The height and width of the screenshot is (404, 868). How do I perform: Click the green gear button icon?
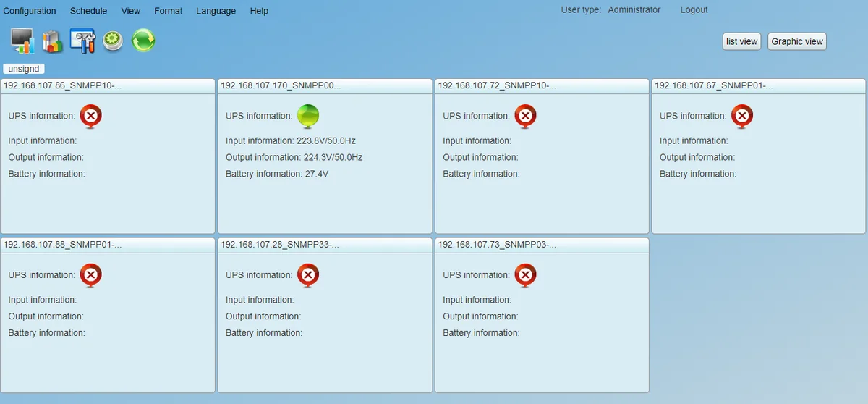coord(113,41)
